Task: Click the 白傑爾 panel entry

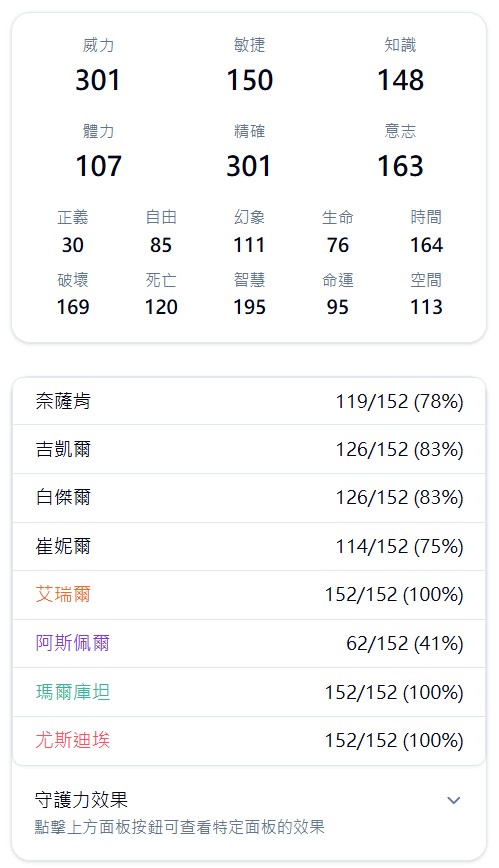Action: coord(249,498)
